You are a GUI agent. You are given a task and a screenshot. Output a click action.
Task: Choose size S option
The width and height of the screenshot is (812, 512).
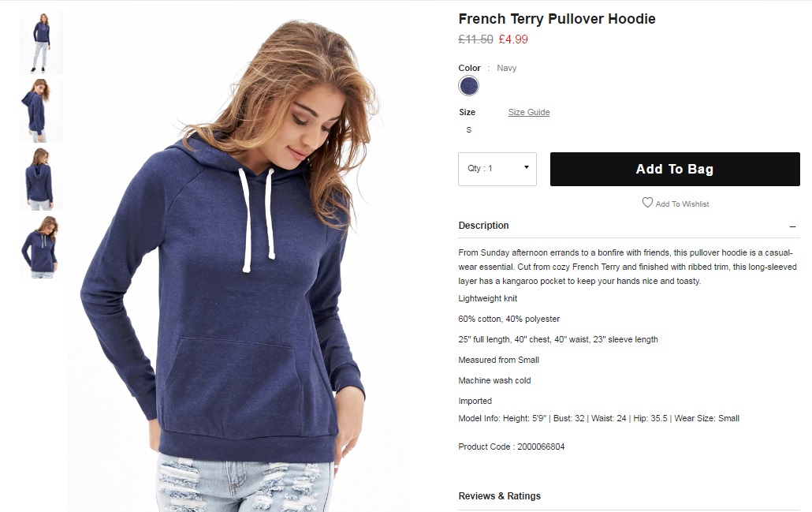click(468, 129)
